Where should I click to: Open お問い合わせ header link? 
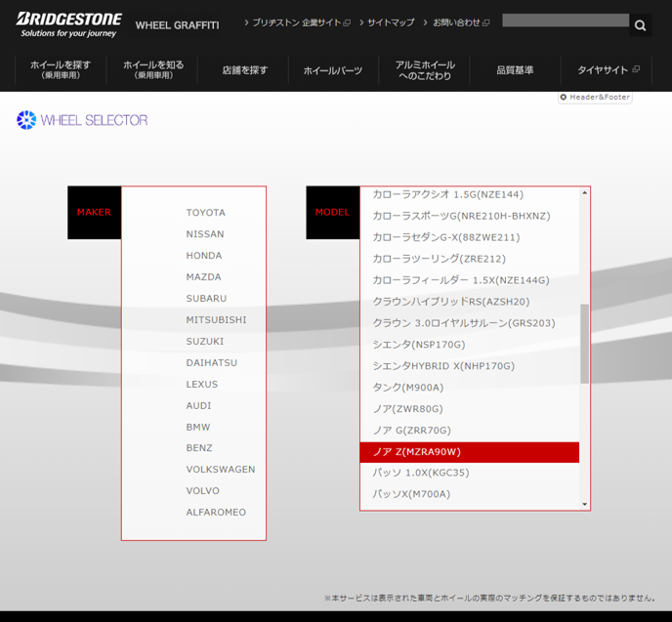tap(457, 22)
